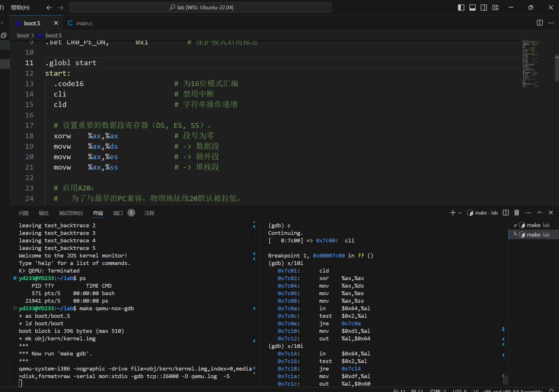The image size is (559, 392).
Task: Click the boot folder breadcrumb
Action: point(23,35)
